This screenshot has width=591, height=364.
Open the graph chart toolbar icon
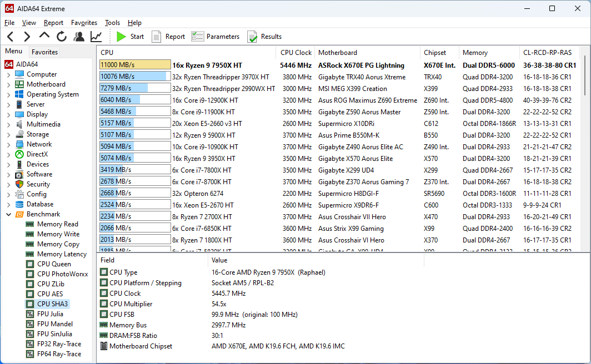point(96,37)
